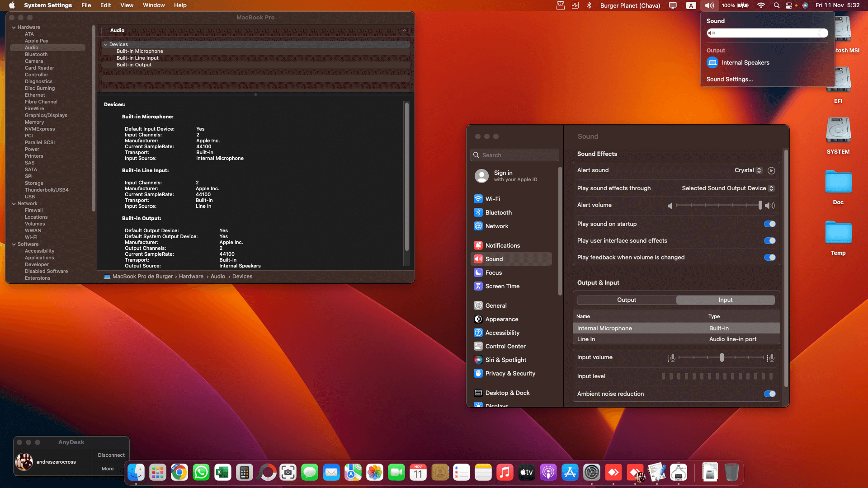Open Excel from the Dock
The image size is (868, 488).
coord(223,473)
